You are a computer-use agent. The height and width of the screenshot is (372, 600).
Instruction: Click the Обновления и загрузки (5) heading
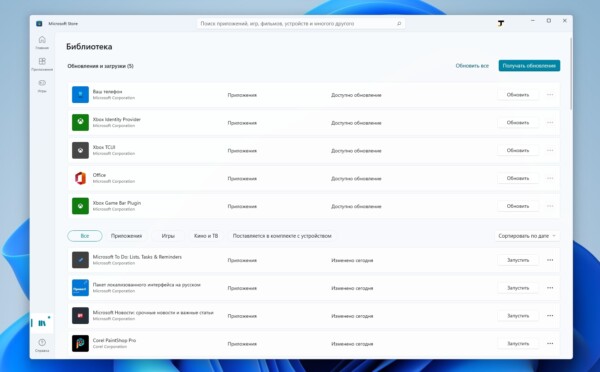(x=100, y=66)
